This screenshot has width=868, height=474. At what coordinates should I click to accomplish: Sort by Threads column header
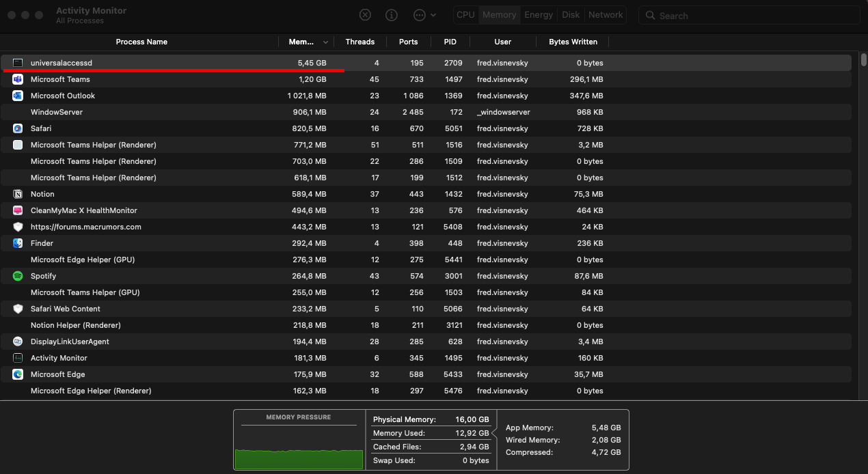pos(360,42)
